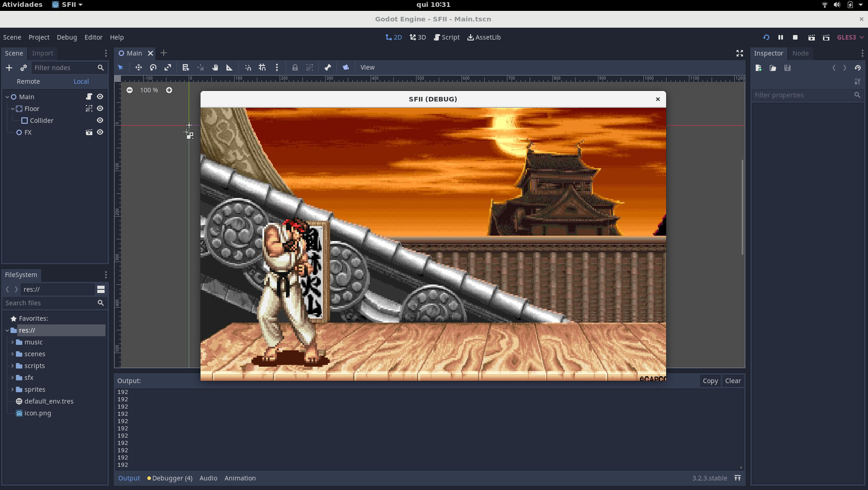The width and height of the screenshot is (868, 490).
Task: Open FX node scene icon
Action: (89, 132)
